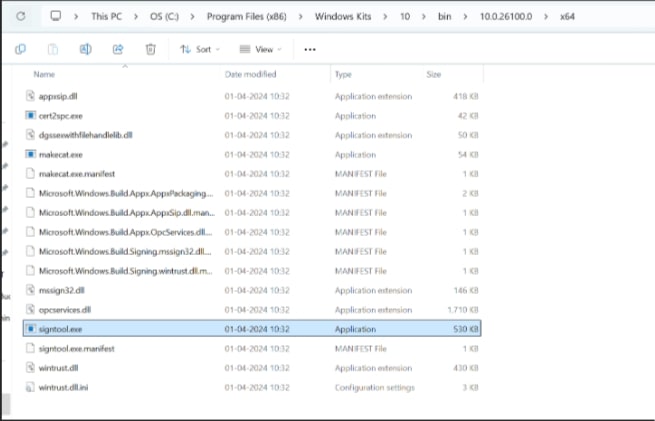Click the cert2spc.exe application icon
Screen dimensions: 655x421
point(30,115)
